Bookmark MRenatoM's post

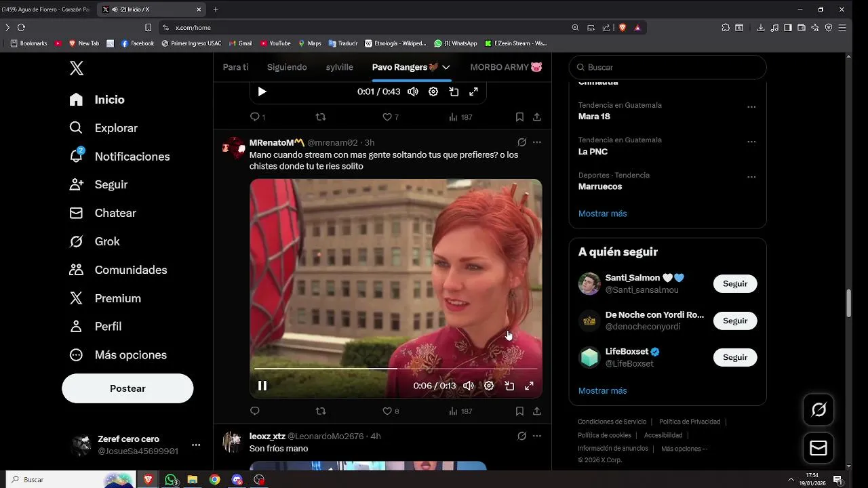tap(519, 411)
